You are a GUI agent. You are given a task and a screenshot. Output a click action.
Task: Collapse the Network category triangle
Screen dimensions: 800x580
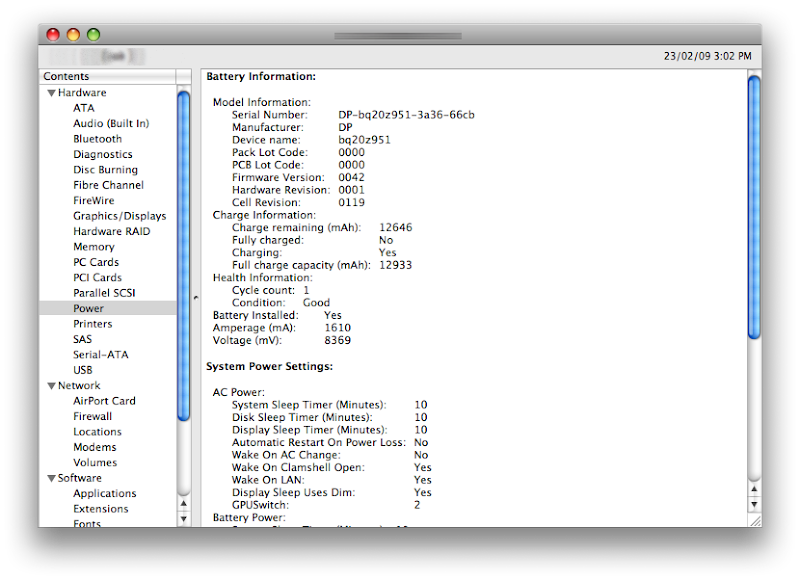click(51, 386)
